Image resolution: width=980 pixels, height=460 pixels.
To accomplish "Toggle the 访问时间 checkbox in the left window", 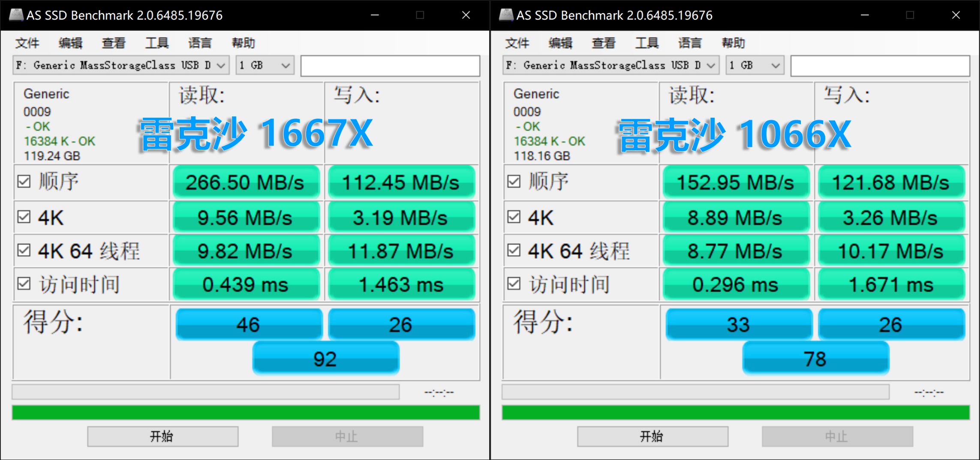I will point(24,284).
